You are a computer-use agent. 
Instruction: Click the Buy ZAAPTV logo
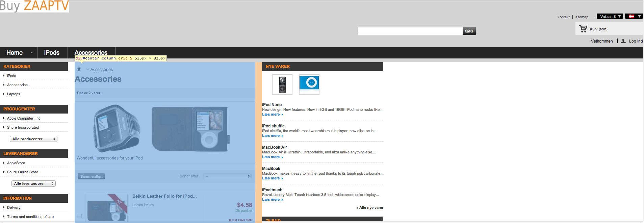click(34, 6)
